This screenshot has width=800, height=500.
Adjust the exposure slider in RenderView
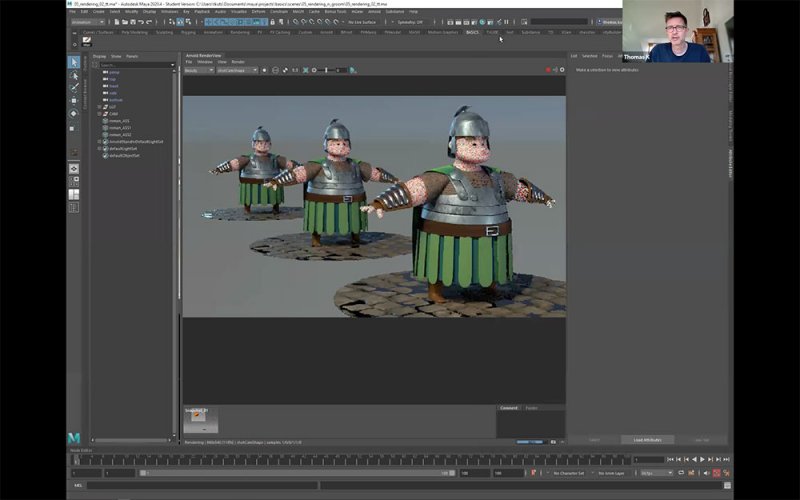point(326,70)
